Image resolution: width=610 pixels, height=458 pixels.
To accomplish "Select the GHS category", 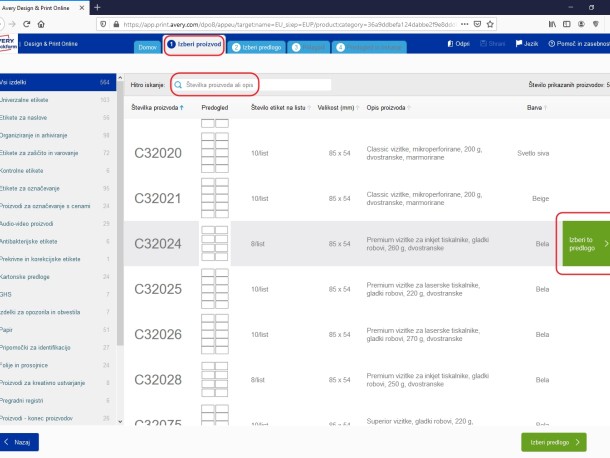I will pos(58,295).
